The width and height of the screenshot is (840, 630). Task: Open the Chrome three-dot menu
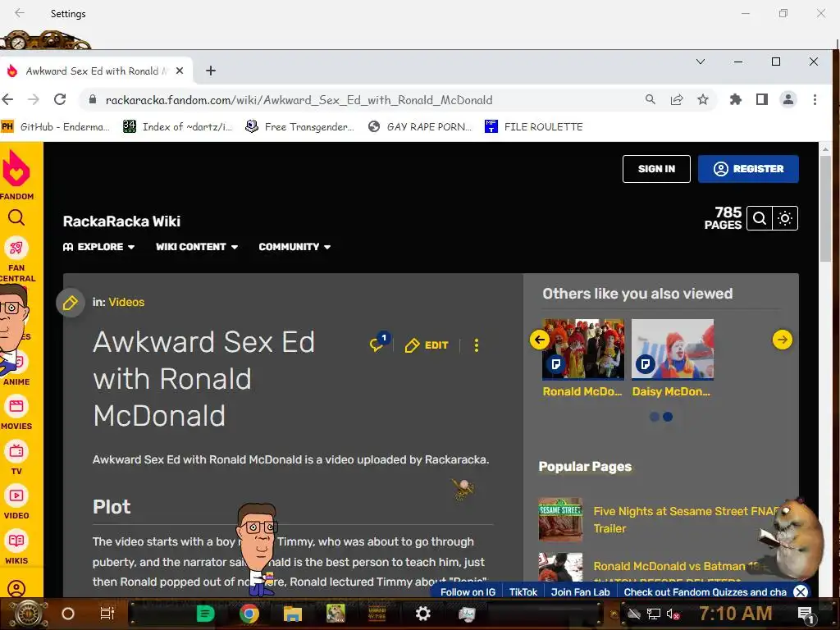pyautogui.click(x=815, y=99)
